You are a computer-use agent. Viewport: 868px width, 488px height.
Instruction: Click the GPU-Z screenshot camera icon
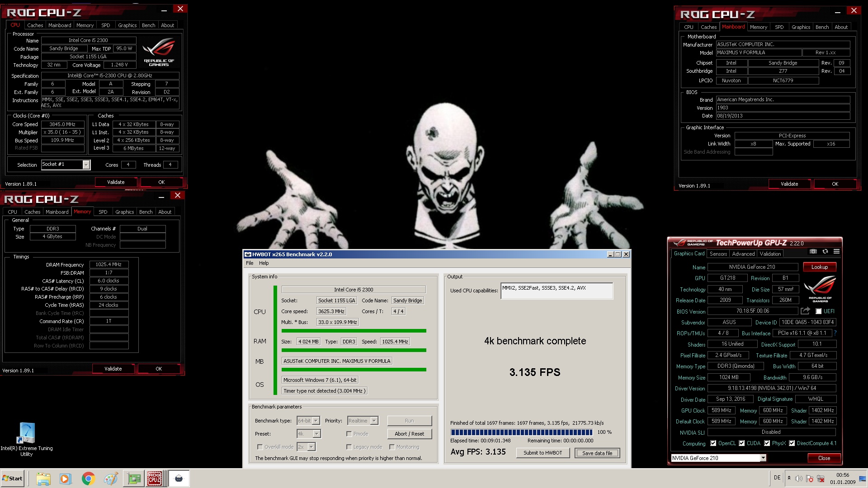pos(813,251)
